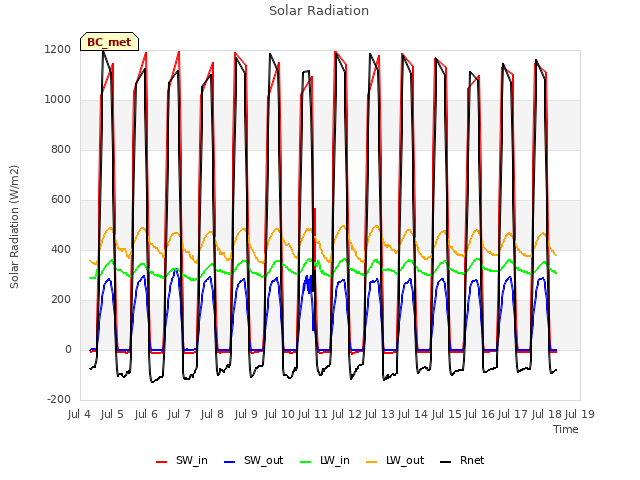Click the Jul 16 x-axis tick label
The height and width of the screenshot is (480, 640).
(x=480, y=415)
